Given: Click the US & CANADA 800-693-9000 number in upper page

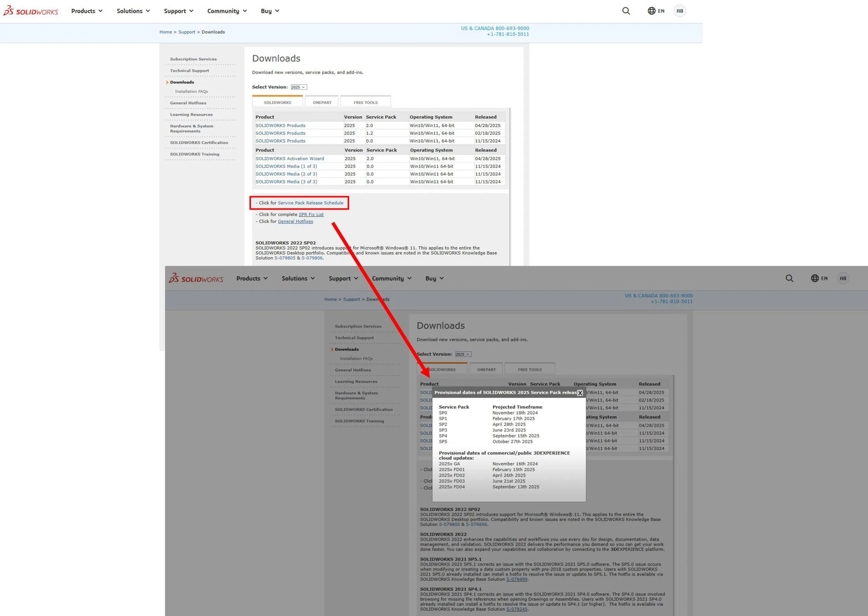Looking at the screenshot, I should point(495,28).
